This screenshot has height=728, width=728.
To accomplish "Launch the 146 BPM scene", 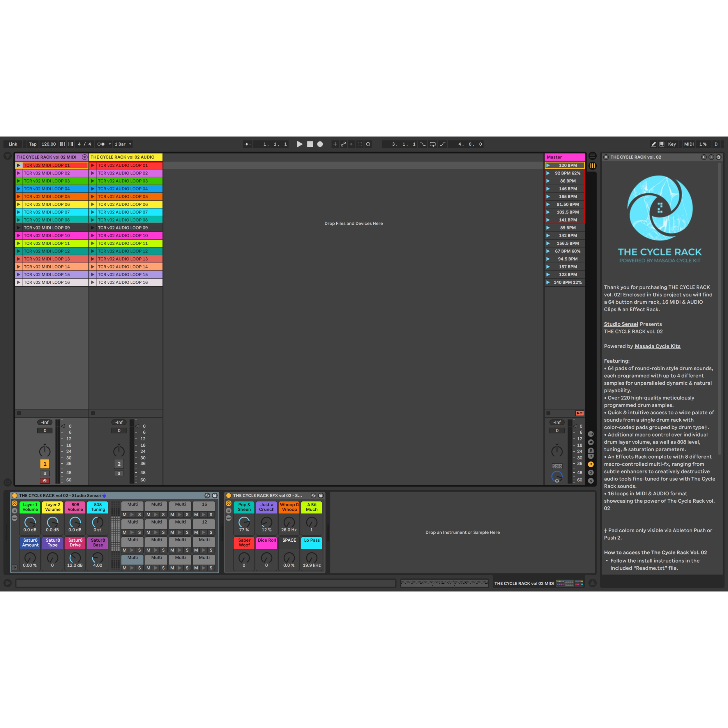I will 548,189.
